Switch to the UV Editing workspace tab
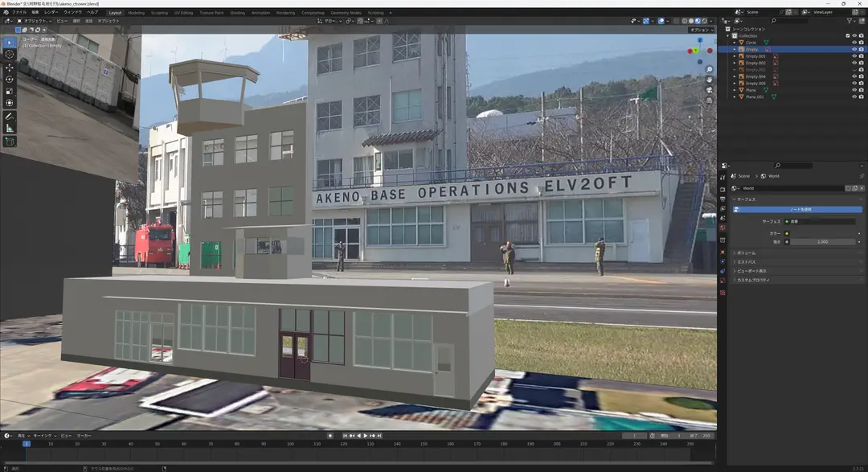Image resolution: width=868 pixels, height=472 pixels. [x=184, y=13]
